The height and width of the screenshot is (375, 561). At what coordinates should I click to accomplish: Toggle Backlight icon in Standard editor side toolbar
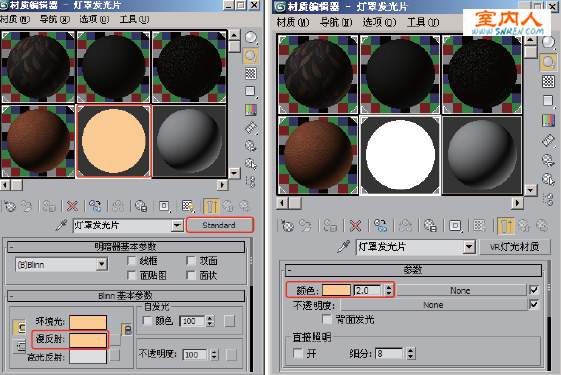click(x=251, y=55)
